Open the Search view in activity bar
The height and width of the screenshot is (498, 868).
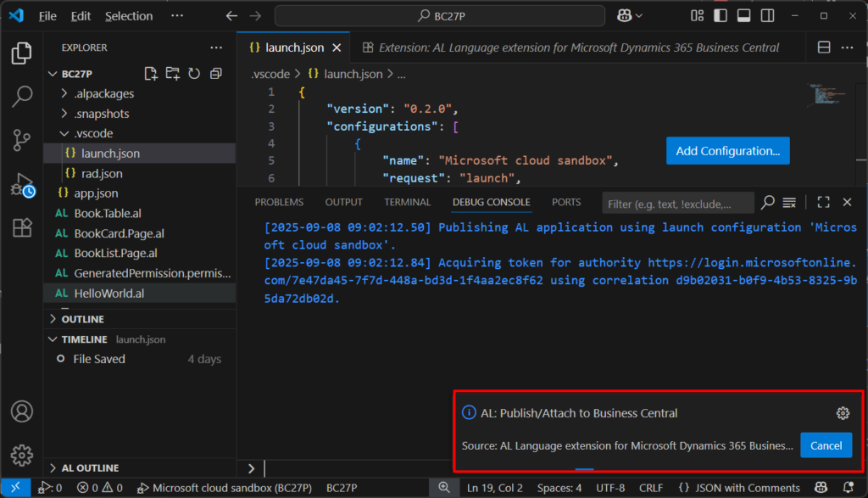[x=22, y=97]
